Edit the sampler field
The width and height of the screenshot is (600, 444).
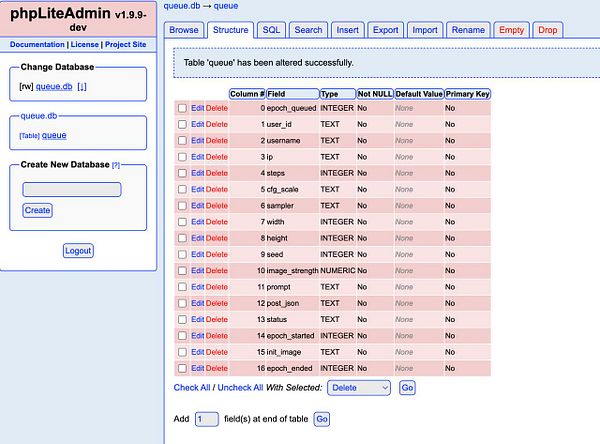(x=197, y=206)
